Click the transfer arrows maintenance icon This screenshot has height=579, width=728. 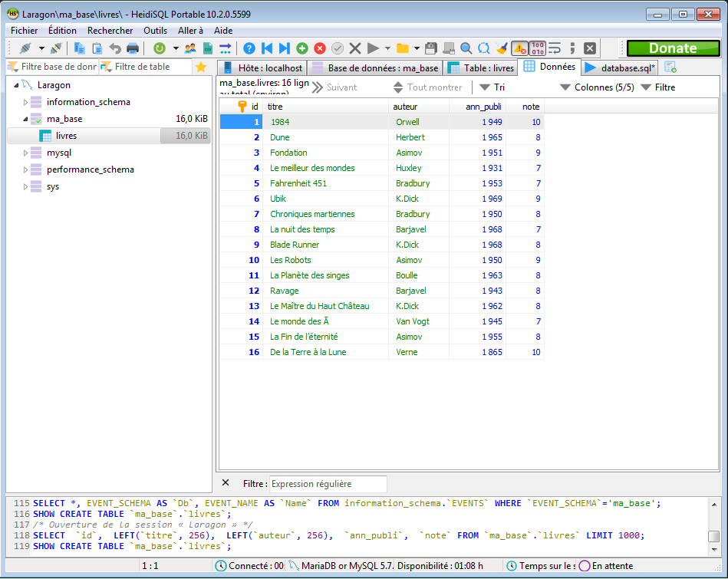tap(226, 48)
